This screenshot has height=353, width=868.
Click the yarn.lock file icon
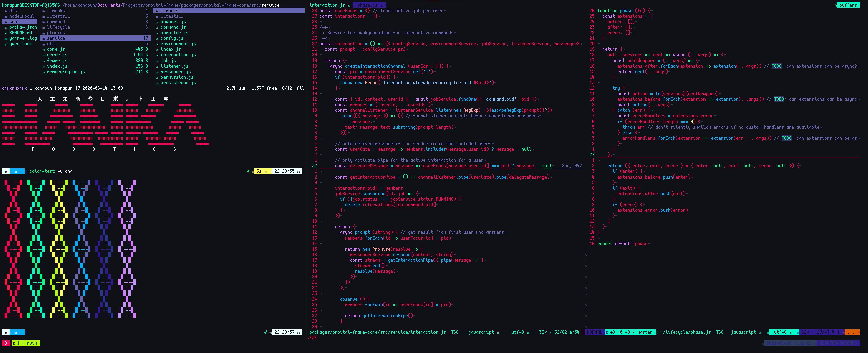pyautogui.click(x=6, y=44)
